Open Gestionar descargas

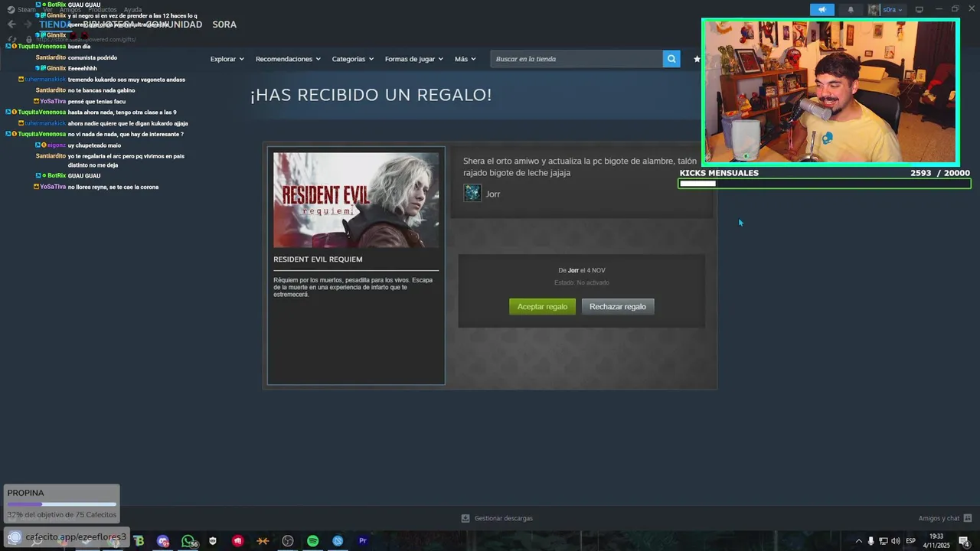(x=497, y=518)
